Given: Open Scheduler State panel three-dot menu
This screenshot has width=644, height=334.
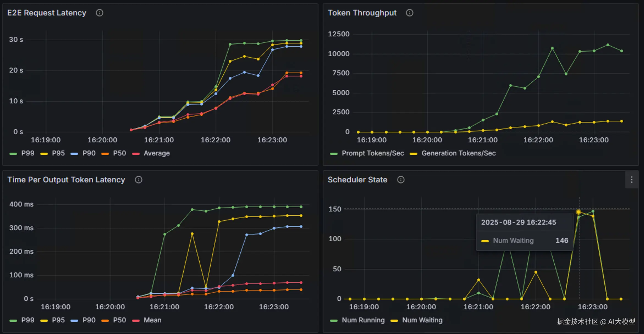Looking at the screenshot, I should 632,180.
